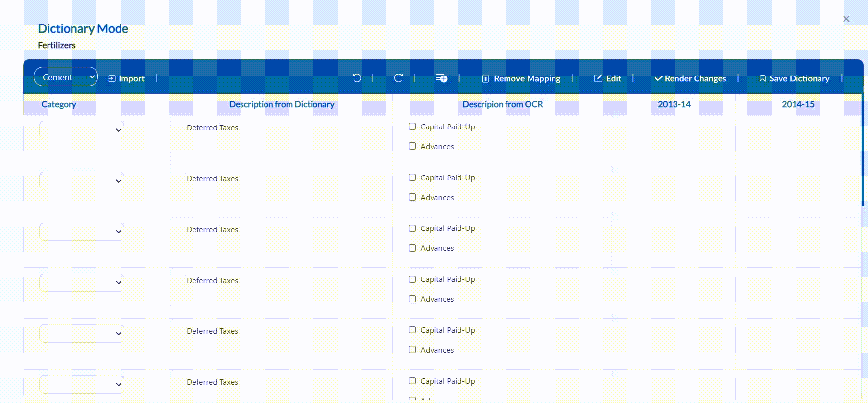Check Advances in the fifth row
This screenshot has height=403, width=868.
point(412,350)
